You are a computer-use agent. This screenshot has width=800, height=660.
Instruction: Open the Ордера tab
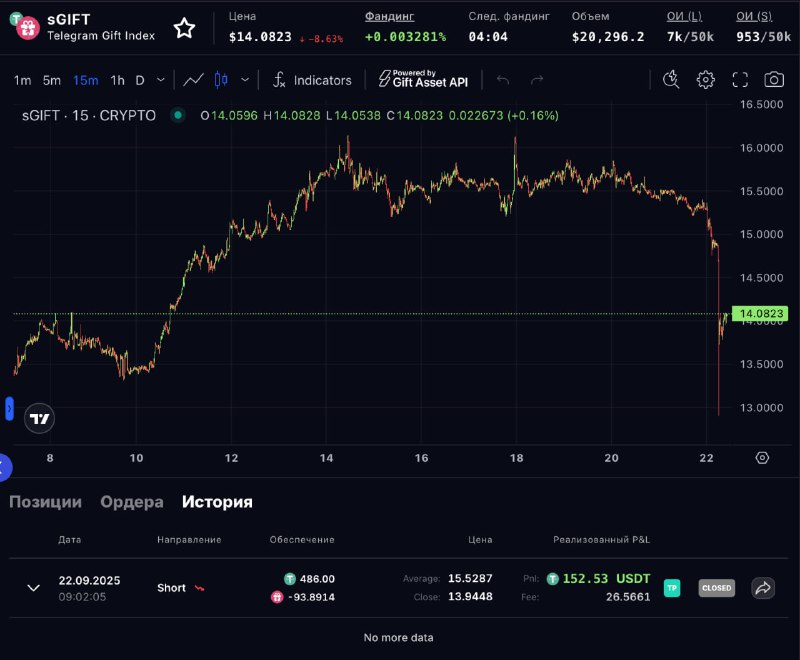point(131,502)
